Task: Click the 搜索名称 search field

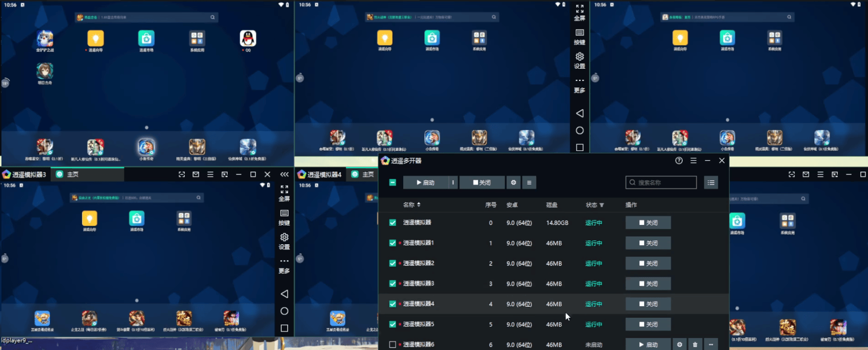Action: [661, 183]
